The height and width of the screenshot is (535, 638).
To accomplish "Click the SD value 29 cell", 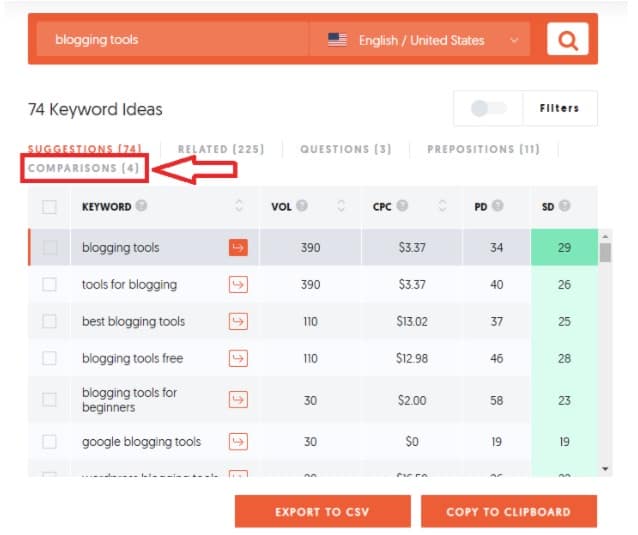I will click(564, 247).
